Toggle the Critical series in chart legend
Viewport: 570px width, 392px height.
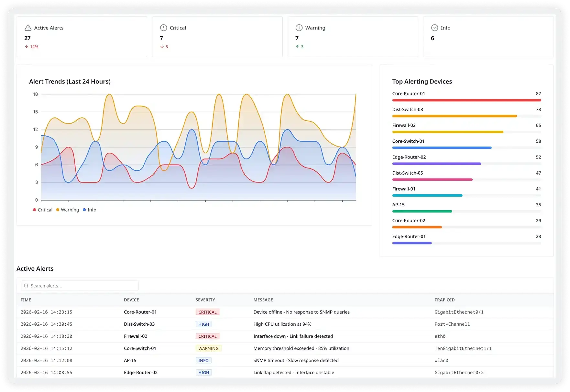42,210
